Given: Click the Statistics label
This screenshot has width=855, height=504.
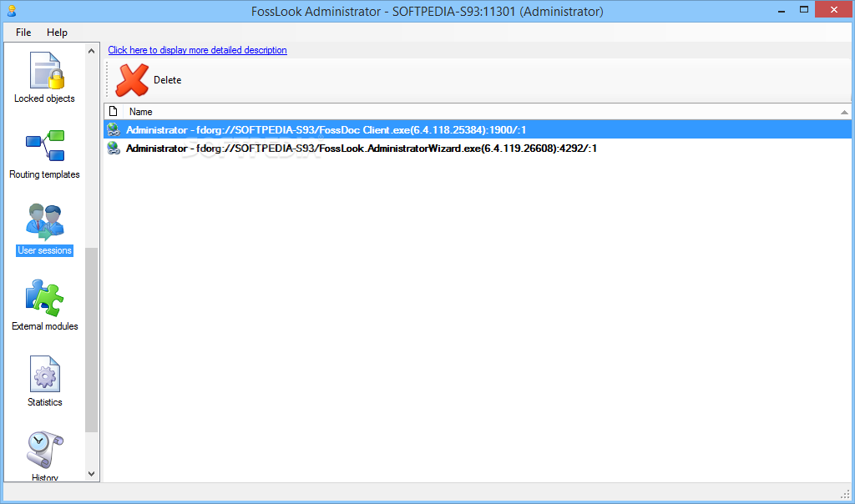Looking at the screenshot, I should [x=45, y=402].
